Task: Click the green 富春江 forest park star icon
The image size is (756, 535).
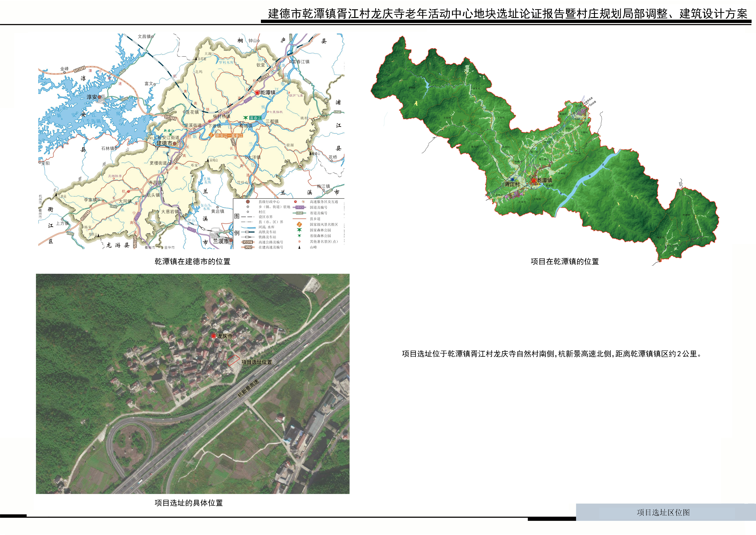Action: pyautogui.click(x=246, y=118)
